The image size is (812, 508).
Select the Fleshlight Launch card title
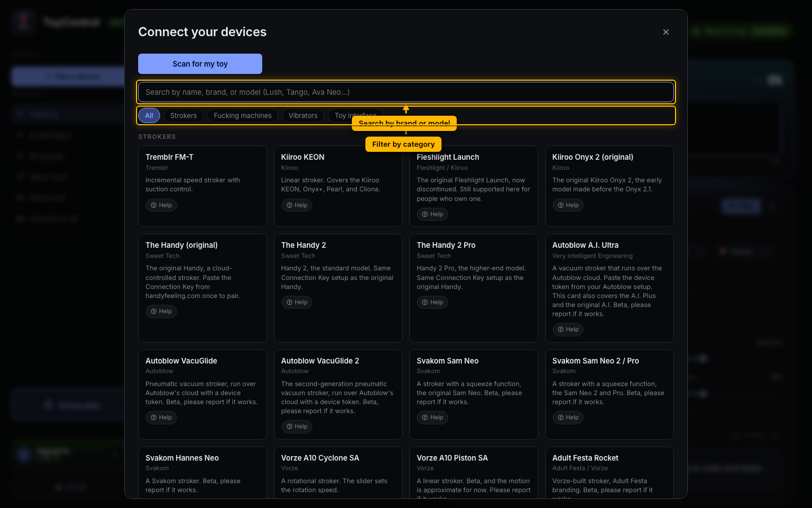coord(448,157)
